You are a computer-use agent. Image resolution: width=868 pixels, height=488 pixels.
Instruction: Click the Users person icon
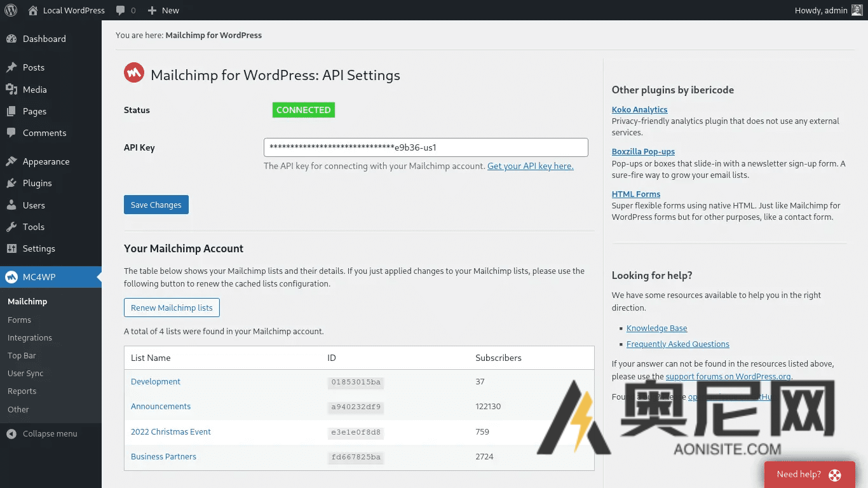pyautogui.click(x=11, y=205)
